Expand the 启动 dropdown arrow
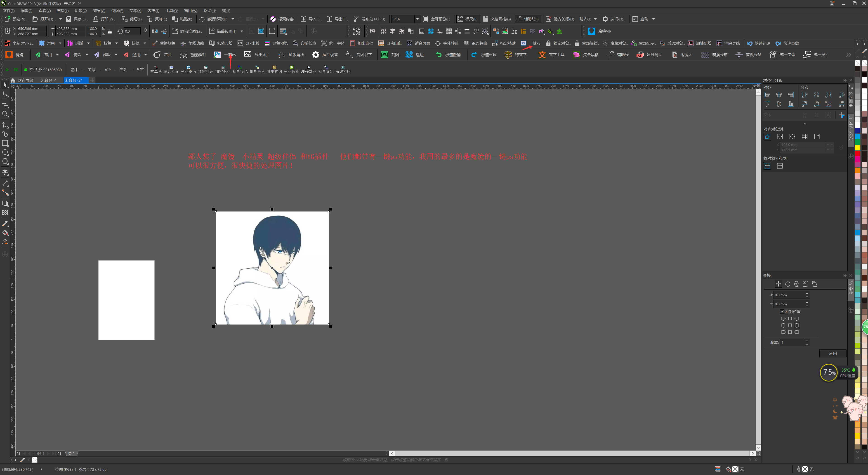 653,19
